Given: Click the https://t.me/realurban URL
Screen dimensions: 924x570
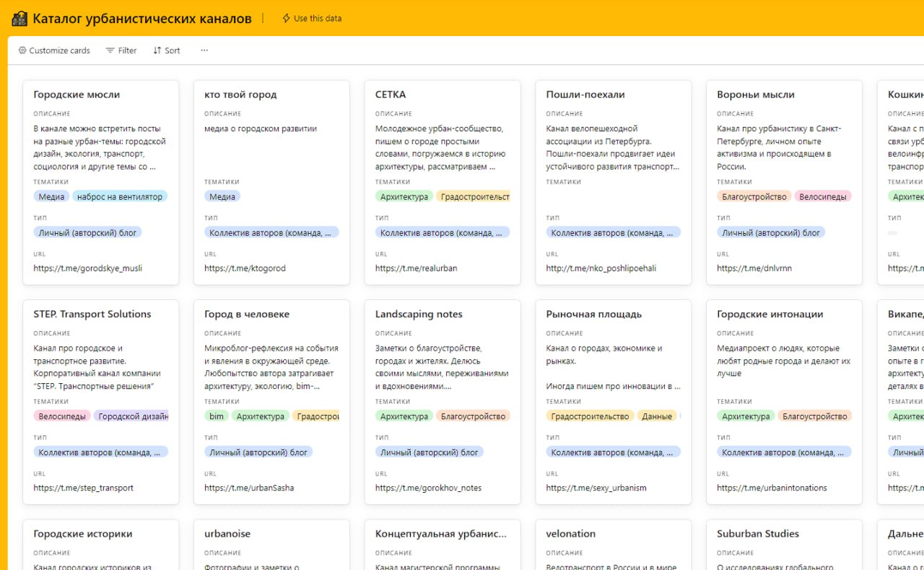Looking at the screenshot, I should (416, 268).
